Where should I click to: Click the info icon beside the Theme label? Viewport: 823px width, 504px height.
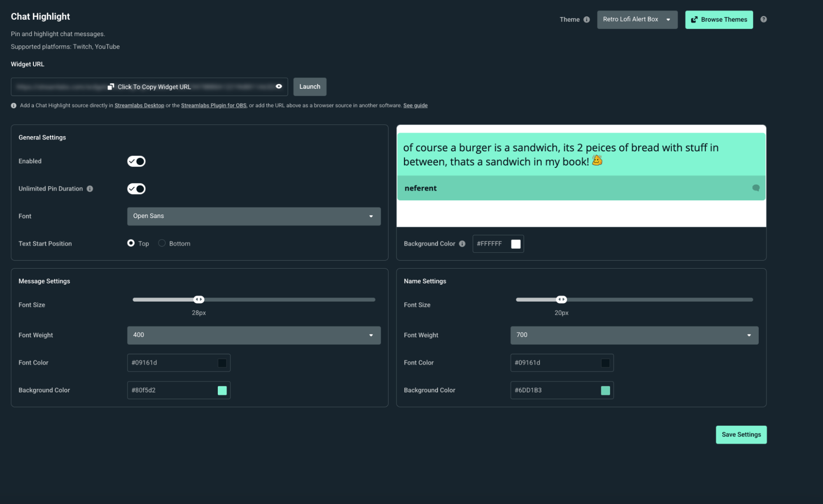(x=586, y=19)
